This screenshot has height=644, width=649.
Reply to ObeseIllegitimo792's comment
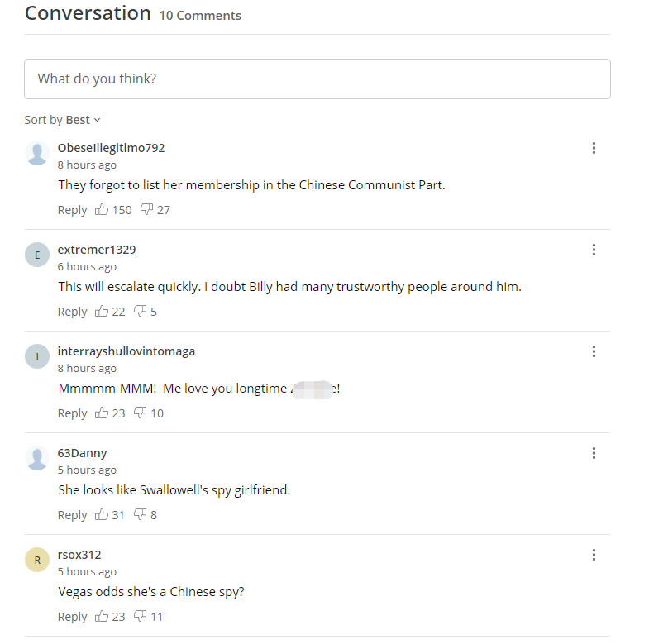click(73, 210)
